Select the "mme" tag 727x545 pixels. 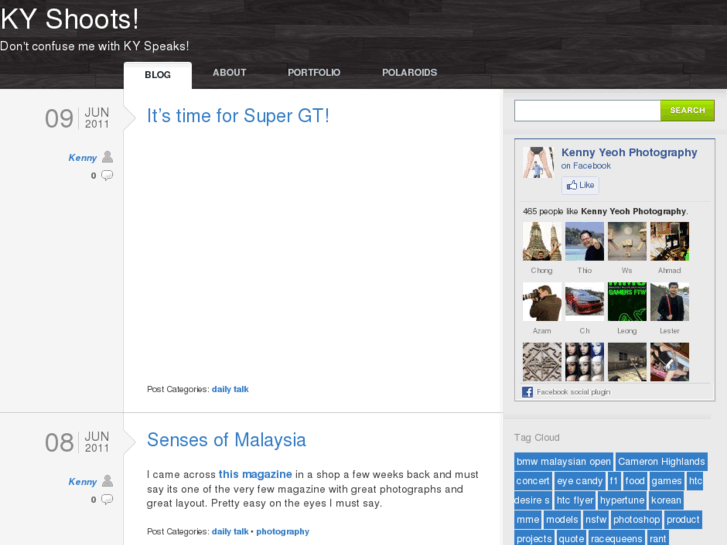coord(528,519)
